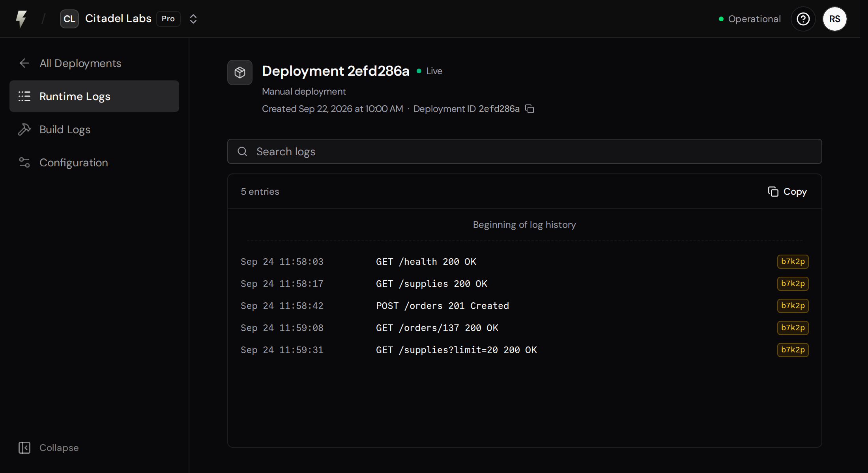Viewport: 868px width, 473px height.
Task: Go back to All Deployments
Action: point(94,63)
